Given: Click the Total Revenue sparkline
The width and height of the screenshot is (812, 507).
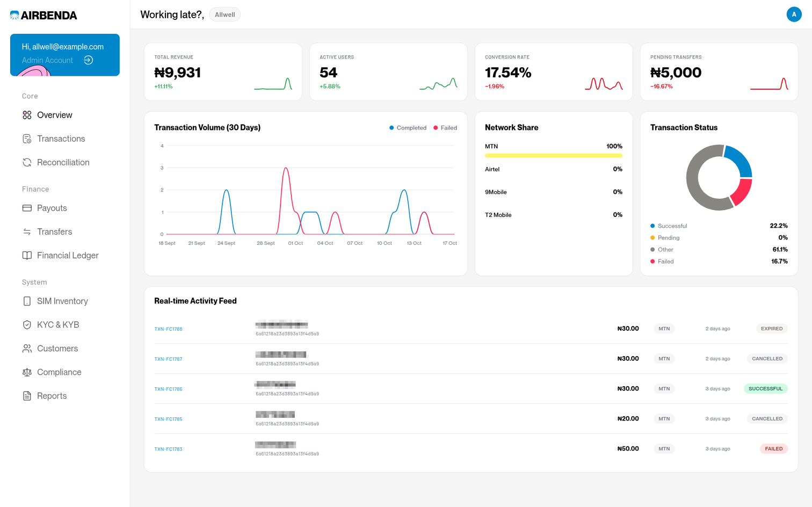Looking at the screenshot, I should pyautogui.click(x=273, y=84).
